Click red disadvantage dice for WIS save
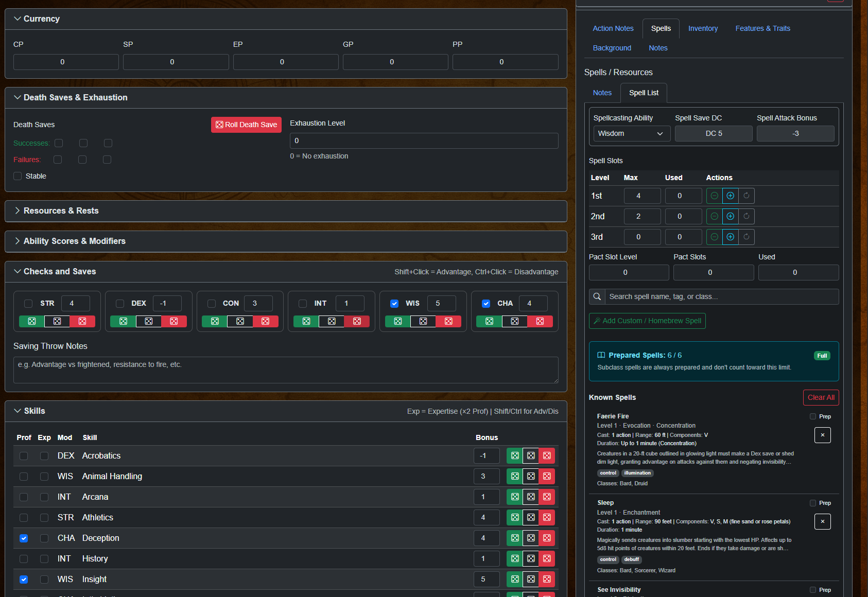This screenshot has width=868, height=597. (x=448, y=321)
